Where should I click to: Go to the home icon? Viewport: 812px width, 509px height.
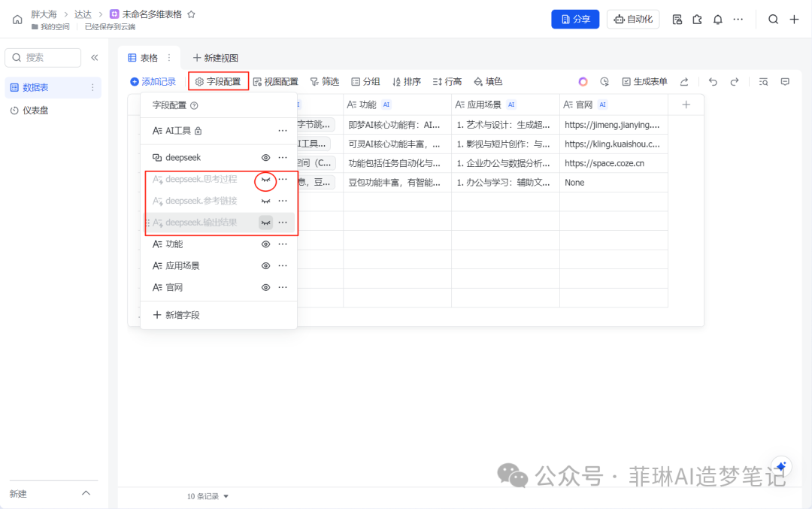(17, 20)
